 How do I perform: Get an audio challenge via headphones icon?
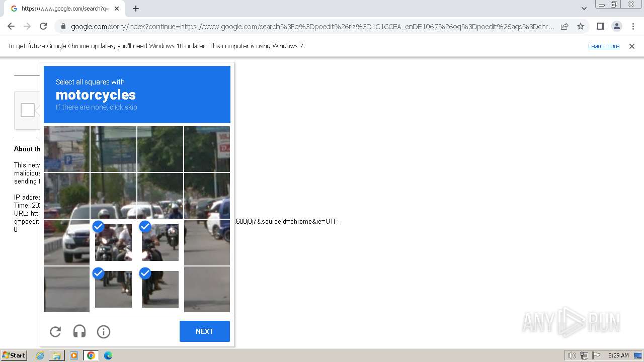click(x=79, y=331)
